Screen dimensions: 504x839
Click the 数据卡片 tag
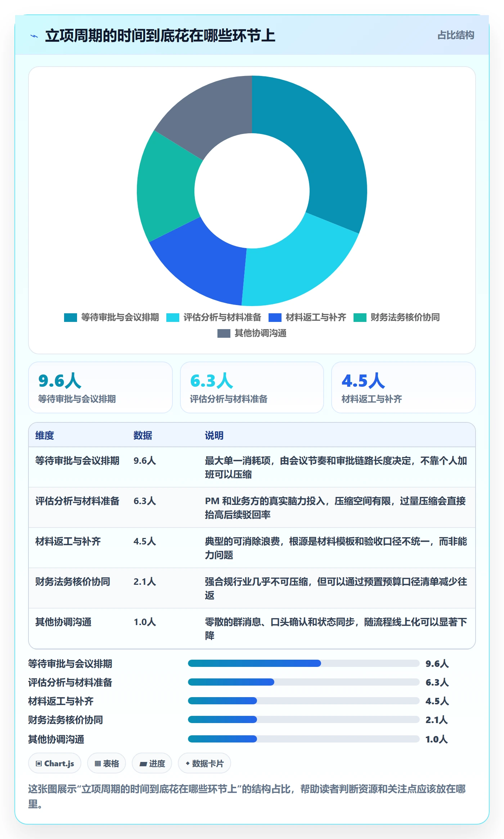204,763
